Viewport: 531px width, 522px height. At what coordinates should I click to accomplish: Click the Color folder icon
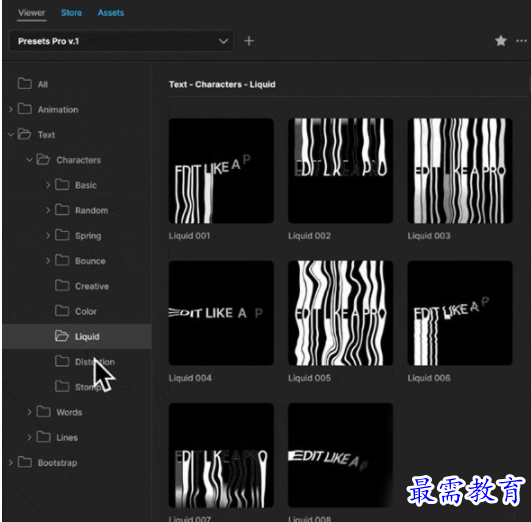tap(62, 311)
